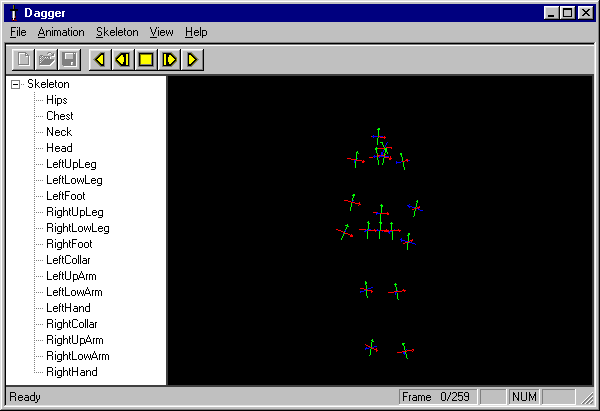Click the window resize grip in the status bar corner

click(587, 398)
